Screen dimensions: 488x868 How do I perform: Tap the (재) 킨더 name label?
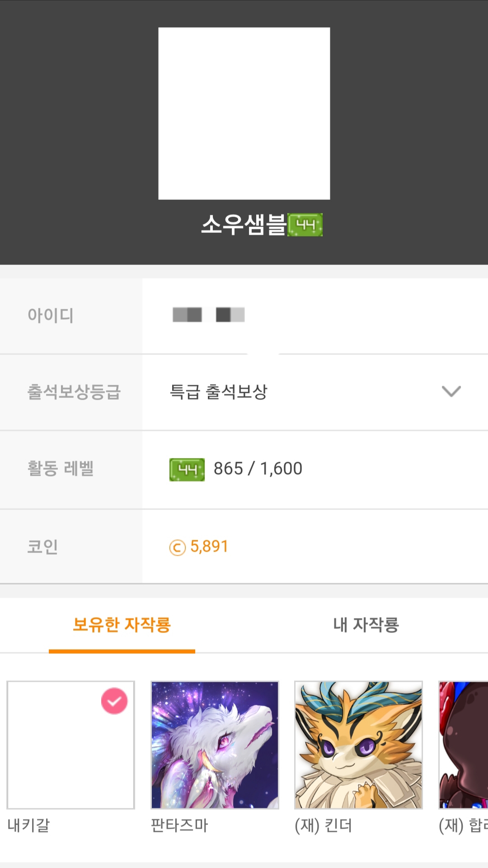click(x=323, y=826)
